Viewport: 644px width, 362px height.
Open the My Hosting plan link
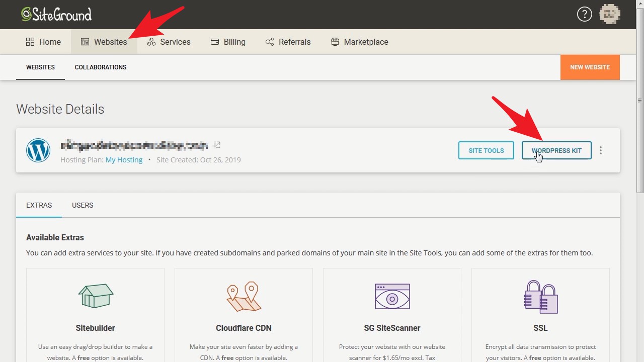pyautogui.click(x=124, y=160)
